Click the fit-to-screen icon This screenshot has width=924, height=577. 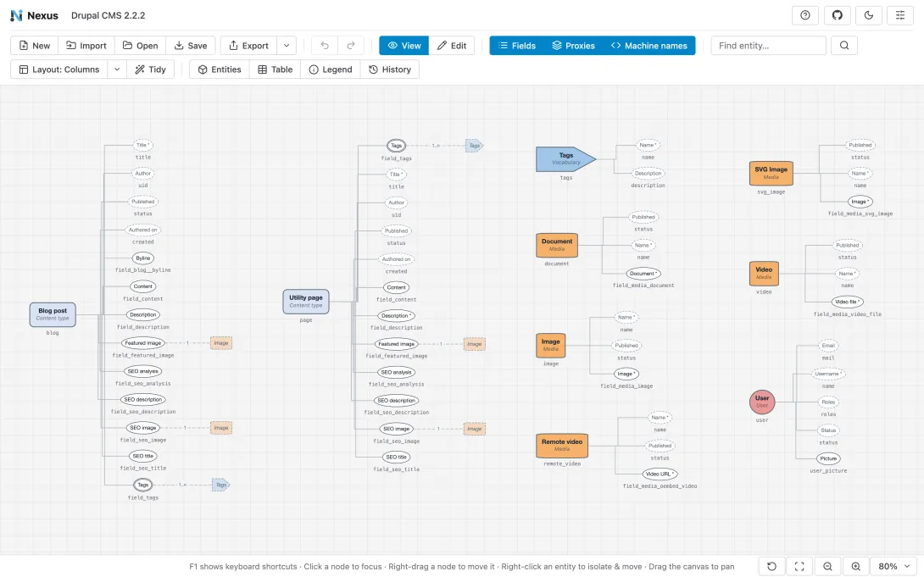point(799,566)
